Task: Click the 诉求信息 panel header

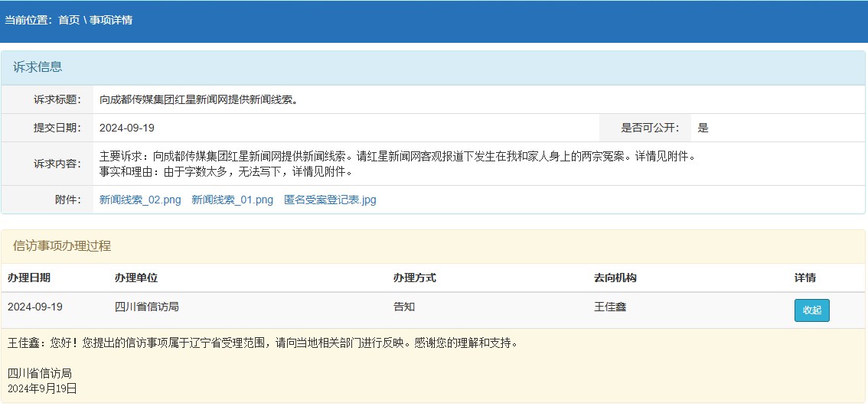Action: click(x=38, y=67)
